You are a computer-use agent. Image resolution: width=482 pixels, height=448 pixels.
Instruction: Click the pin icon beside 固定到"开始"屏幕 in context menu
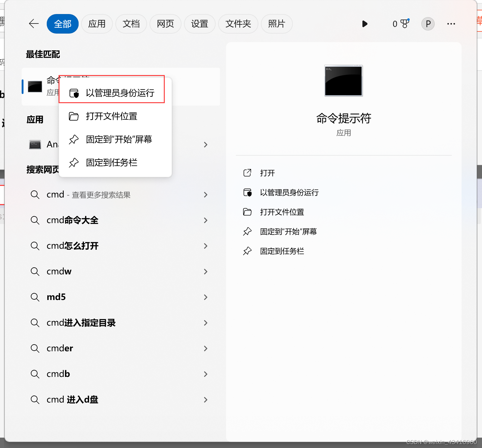click(x=74, y=139)
